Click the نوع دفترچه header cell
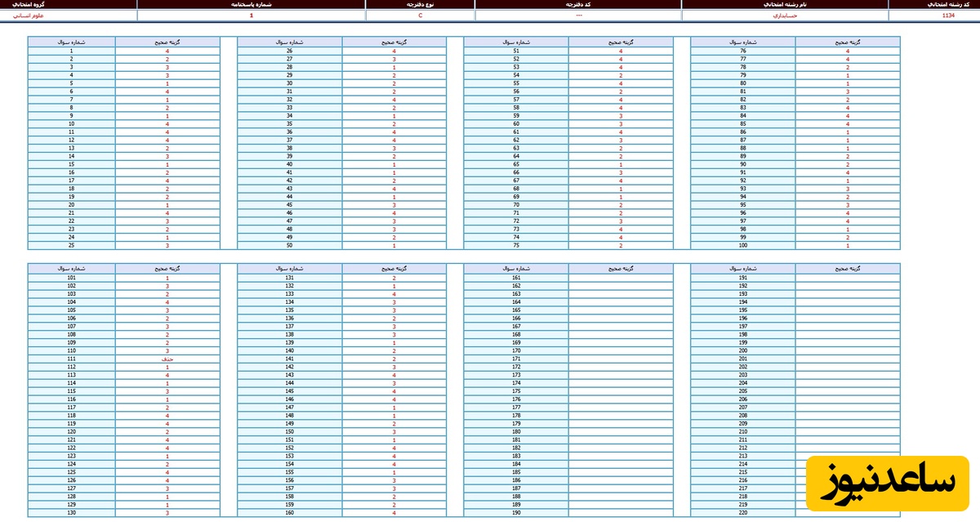The width and height of the screenshot is (980, 522). (x=420, y=5)
